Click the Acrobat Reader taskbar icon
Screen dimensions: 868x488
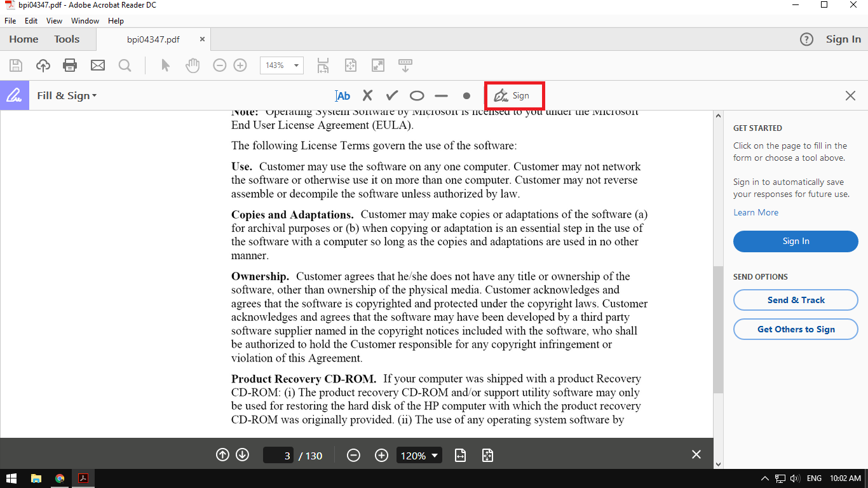point(83,478)
